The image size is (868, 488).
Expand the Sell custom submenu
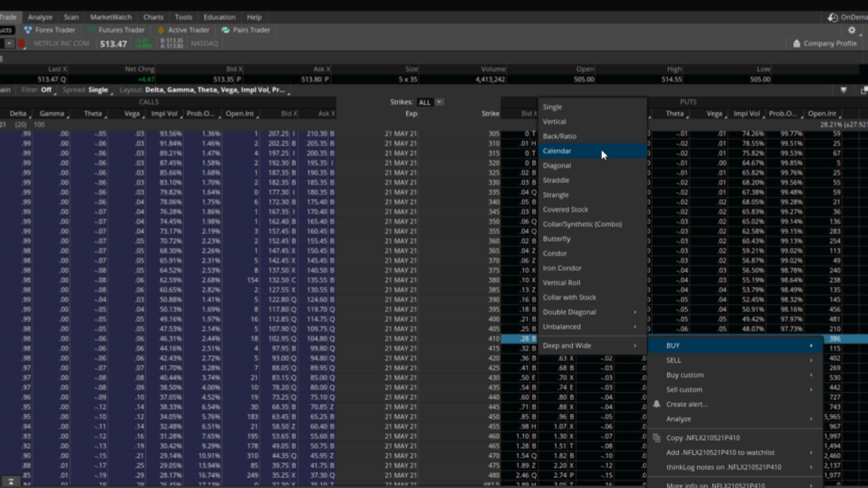click(735, 390)
